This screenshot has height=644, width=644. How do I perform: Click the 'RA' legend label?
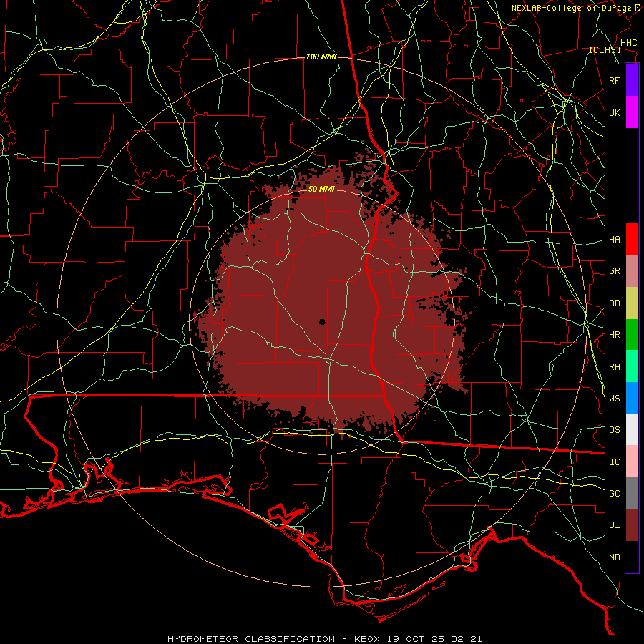point(615,367)
